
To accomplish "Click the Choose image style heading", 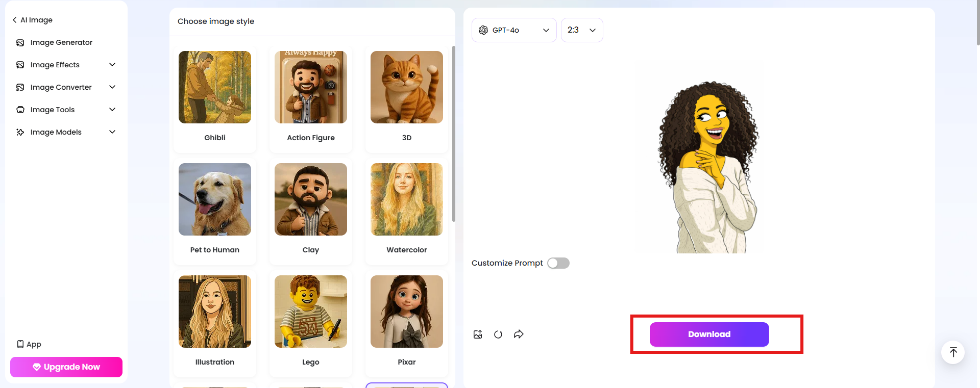I will 216,21.
